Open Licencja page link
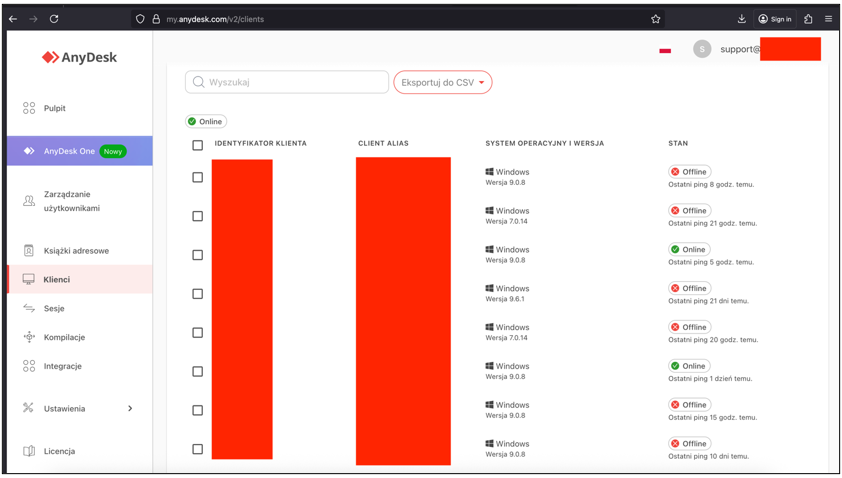Image resolution: width=842 pixels, height=478 pixels. pyautogui.click(x=59, y=451)
